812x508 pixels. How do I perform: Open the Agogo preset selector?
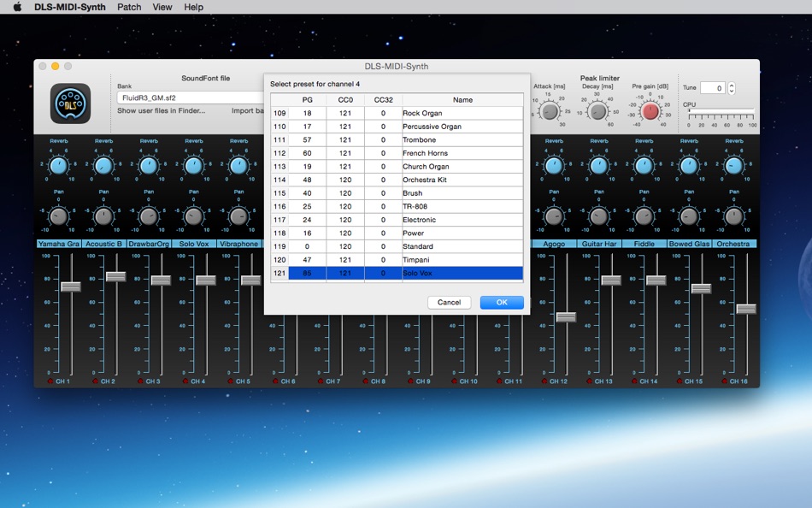click(x=554, y=244)
